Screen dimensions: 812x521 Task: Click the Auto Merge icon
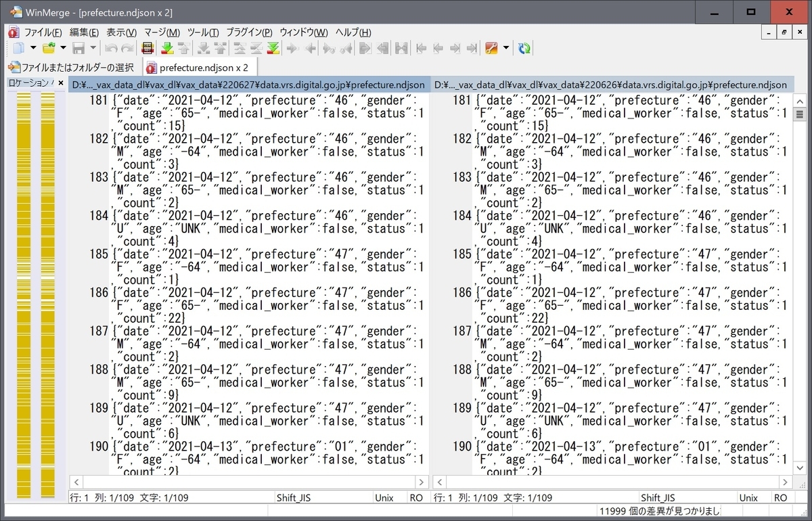(401, 48)
